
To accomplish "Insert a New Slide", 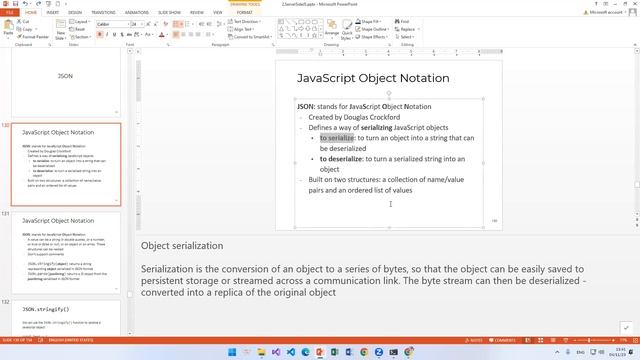I will click(60, 30).
